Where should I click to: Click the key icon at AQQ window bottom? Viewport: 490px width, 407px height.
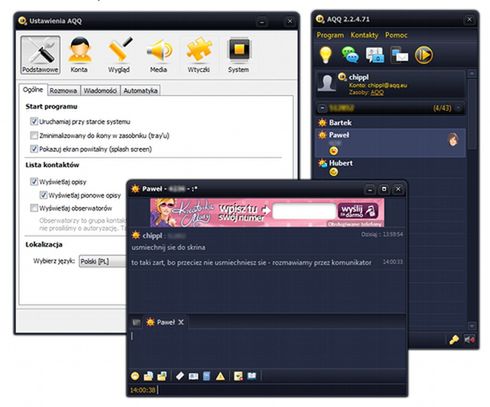[x=454, y=339]
